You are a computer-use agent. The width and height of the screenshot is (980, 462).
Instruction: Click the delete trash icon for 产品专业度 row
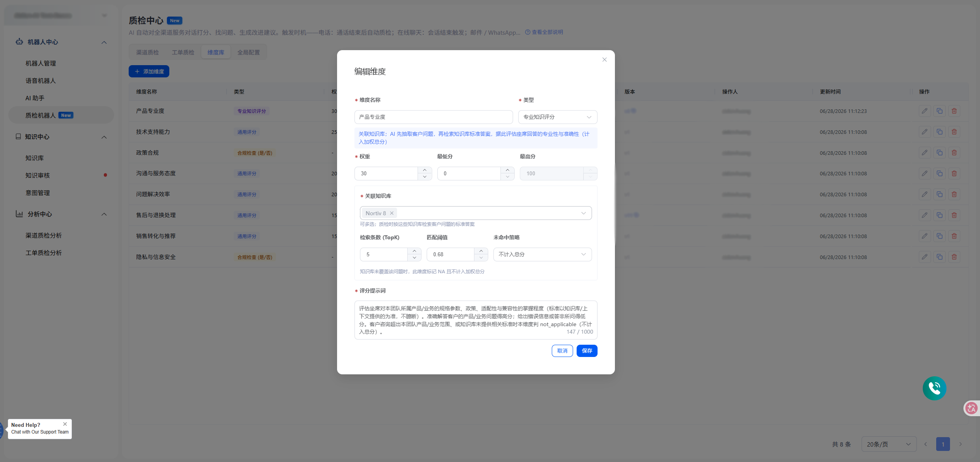click(954, 111)
